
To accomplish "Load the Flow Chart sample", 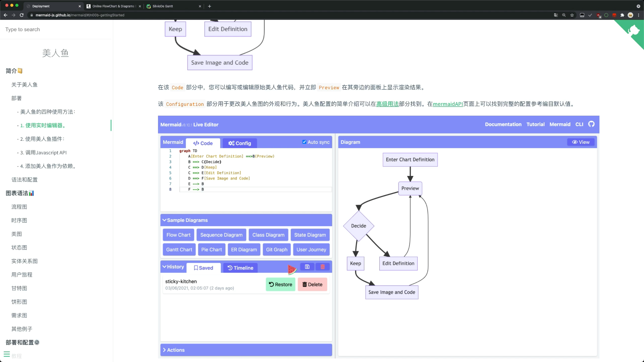I will pyautogui.click(x=178, y=235).
